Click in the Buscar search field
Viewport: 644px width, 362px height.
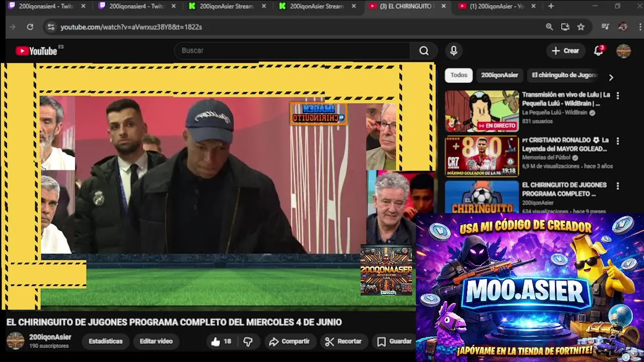[x=292, y=51]
